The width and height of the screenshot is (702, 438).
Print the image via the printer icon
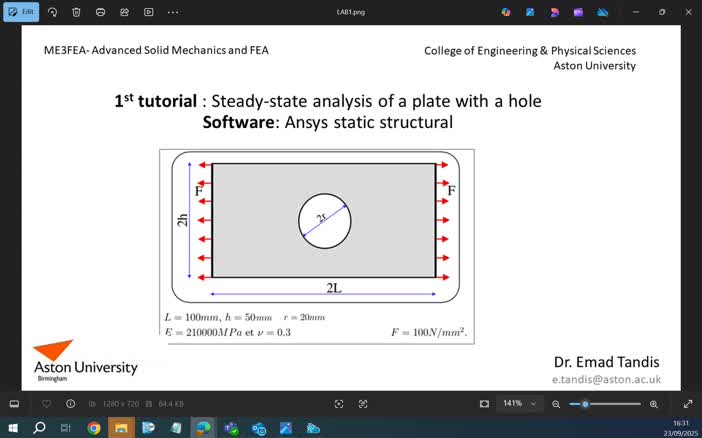pos(100,12)
